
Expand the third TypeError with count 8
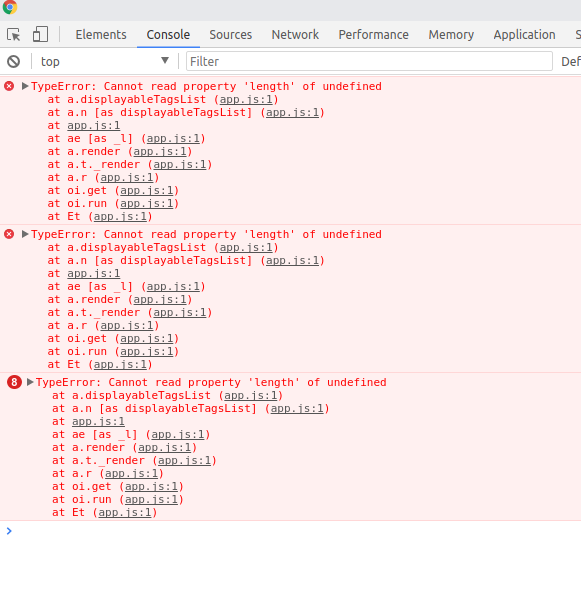(30, 382)
